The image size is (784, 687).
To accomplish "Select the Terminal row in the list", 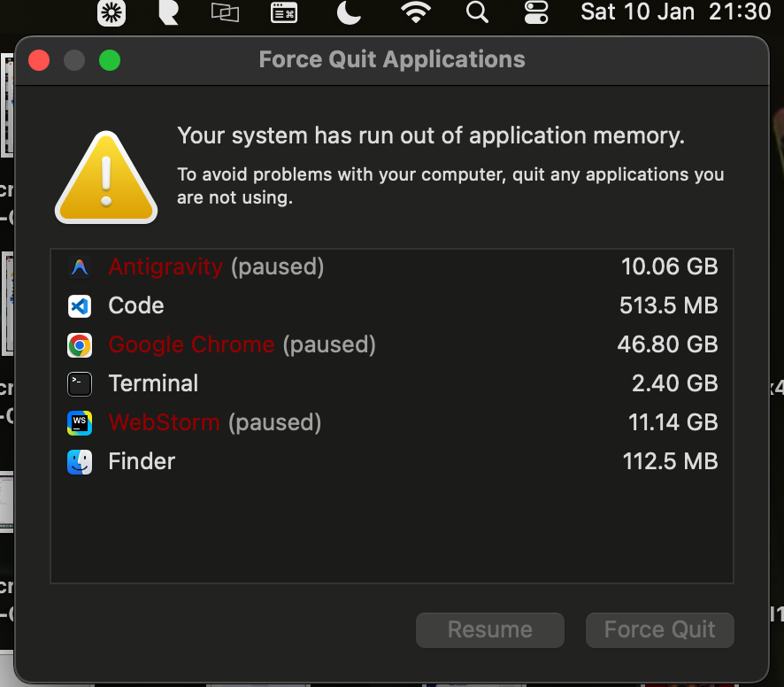I will click(354, 383).
